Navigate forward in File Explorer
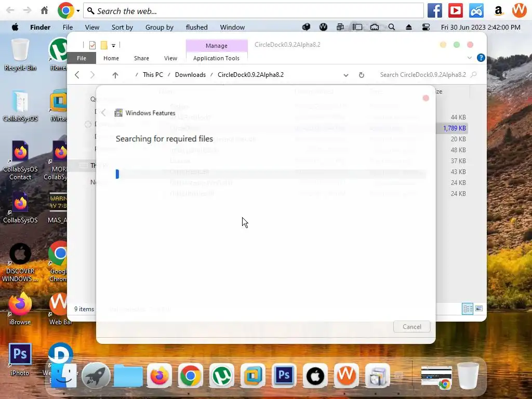This screenshot has width=532, height=399. click(x=92, y=75)
